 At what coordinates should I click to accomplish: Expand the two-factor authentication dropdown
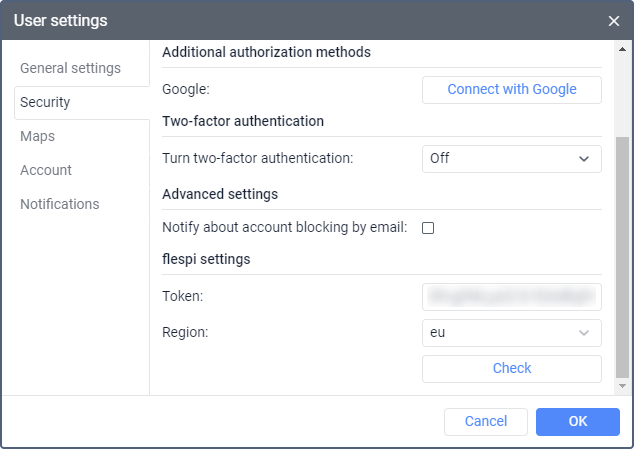pos(512,158)
